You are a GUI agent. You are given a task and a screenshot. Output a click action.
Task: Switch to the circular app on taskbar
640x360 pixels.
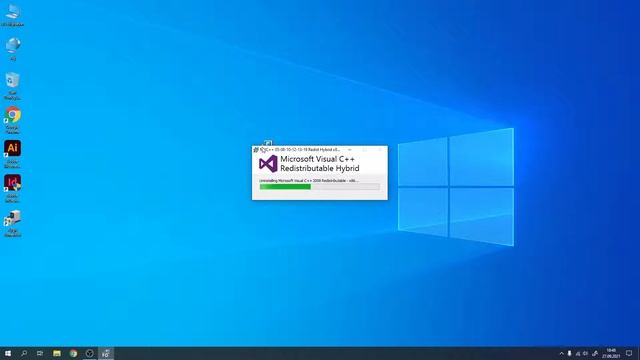90,353
